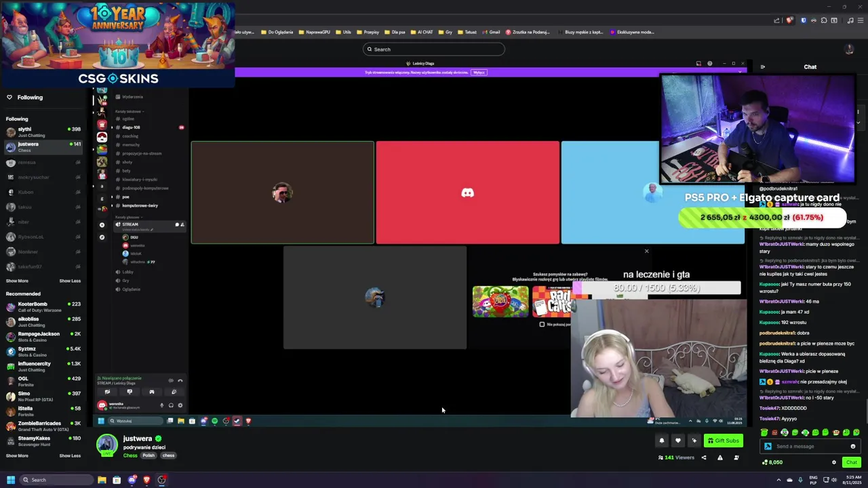This screenshot has width=868, height=488.
Task: Focus the Send a message field
Action: [810, 446]
